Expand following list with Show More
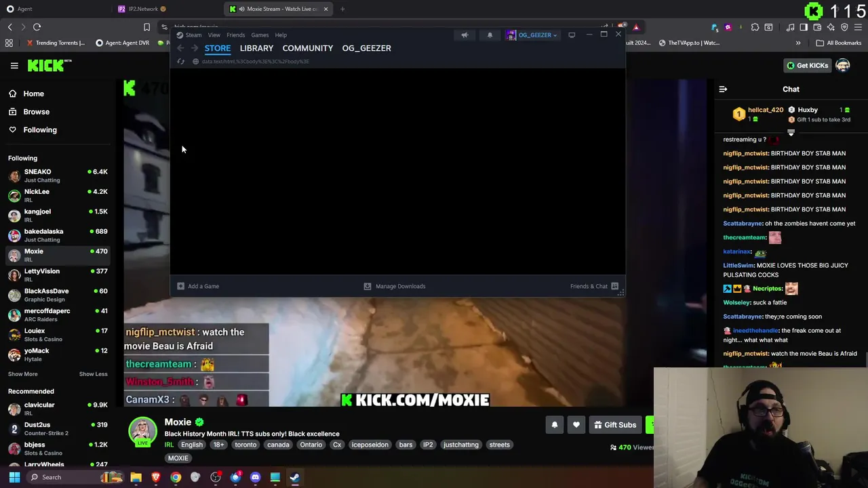 pyautogui.click(x=22, y=374)
